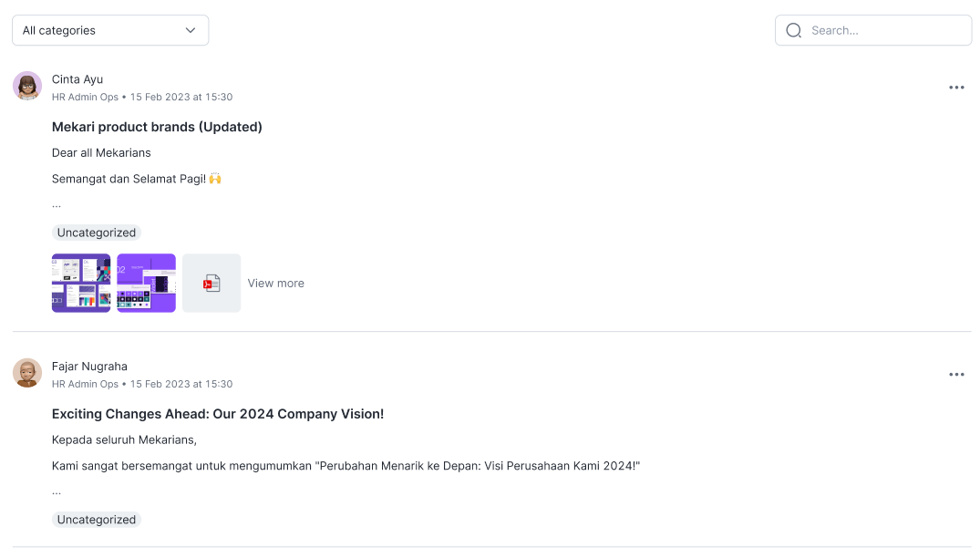Click the Uncategorized tag on Cinta Ayu's post
This screenshot has height=548, width=980.
[97, 233]
